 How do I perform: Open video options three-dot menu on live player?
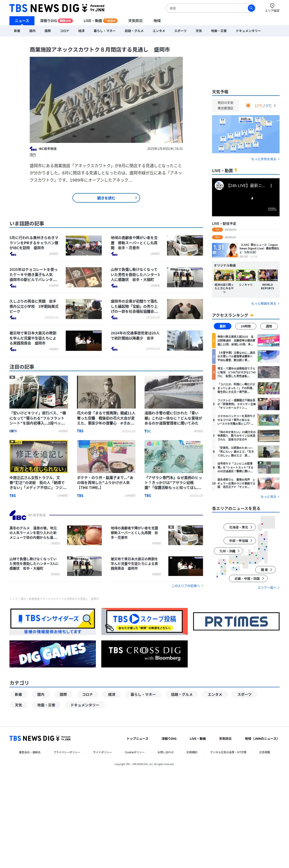pos(271,186)
